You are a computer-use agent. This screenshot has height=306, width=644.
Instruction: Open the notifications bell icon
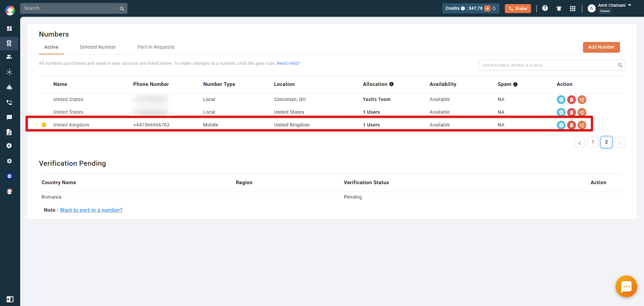[x=559, y=8]
